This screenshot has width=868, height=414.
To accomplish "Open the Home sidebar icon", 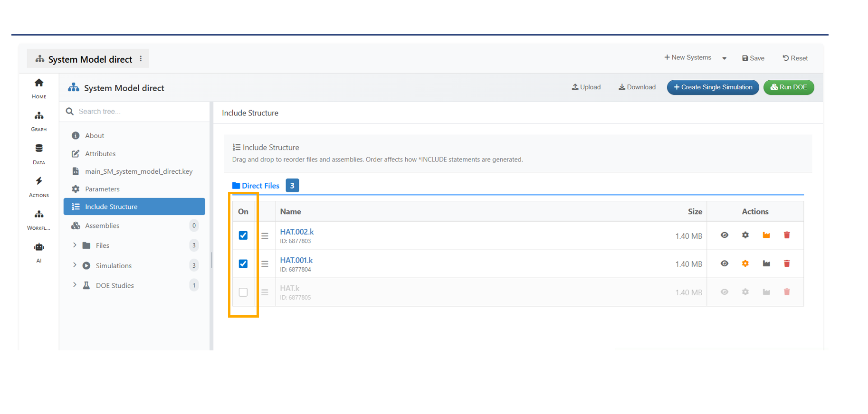I will pyautogui.click(x=39, y=84).
